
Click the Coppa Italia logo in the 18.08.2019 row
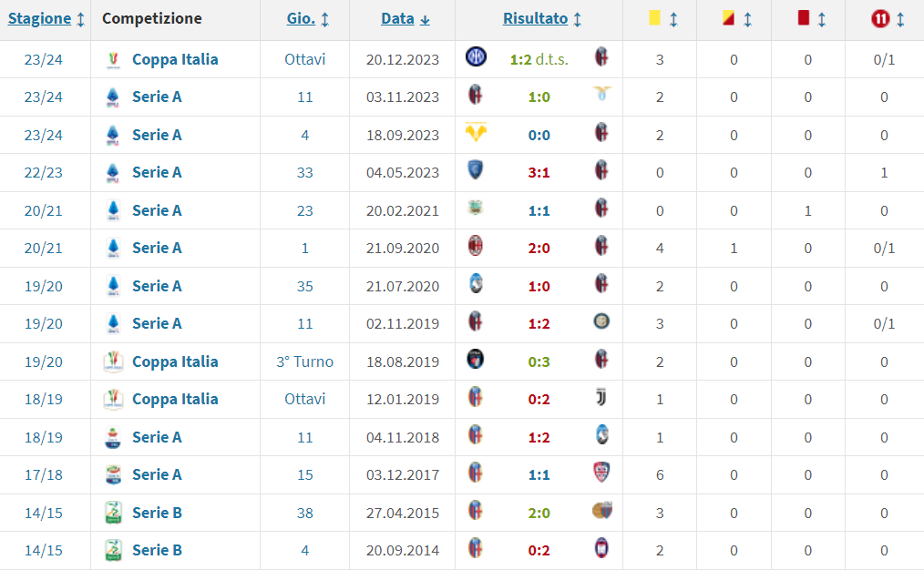(x=112, y=361)
